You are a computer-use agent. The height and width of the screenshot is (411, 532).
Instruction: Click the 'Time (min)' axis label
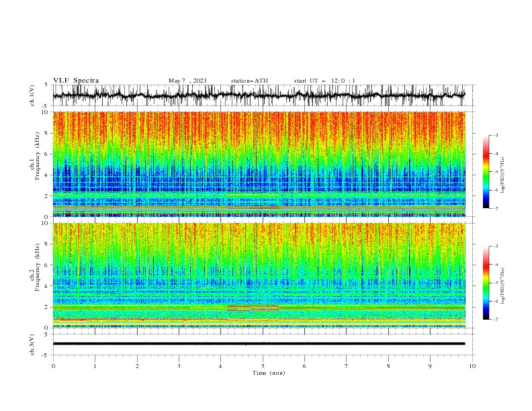click(269, 373)
